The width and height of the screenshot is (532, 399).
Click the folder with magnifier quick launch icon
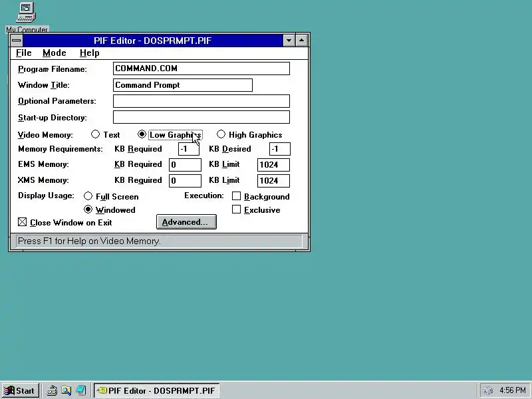[x=66, y=390]
